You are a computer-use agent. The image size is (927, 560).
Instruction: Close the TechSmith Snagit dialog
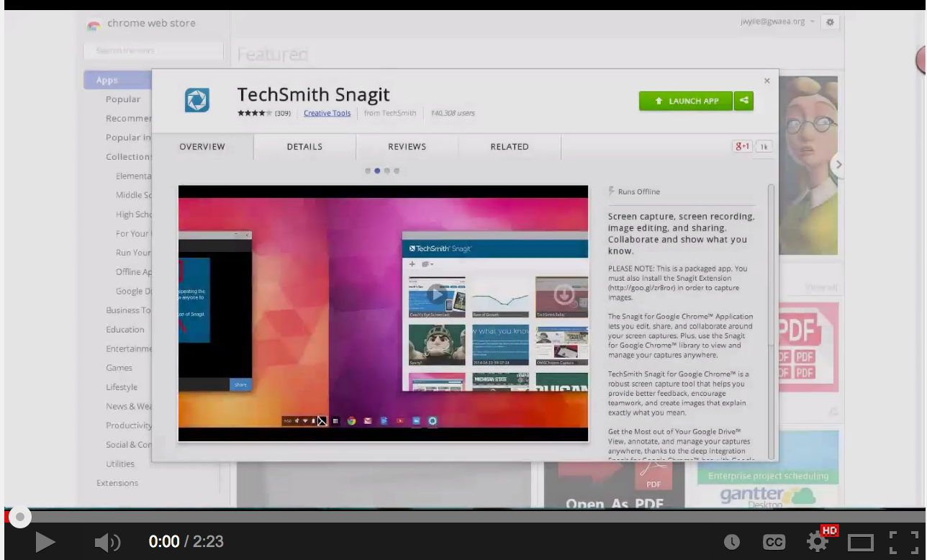pos(767,81)
